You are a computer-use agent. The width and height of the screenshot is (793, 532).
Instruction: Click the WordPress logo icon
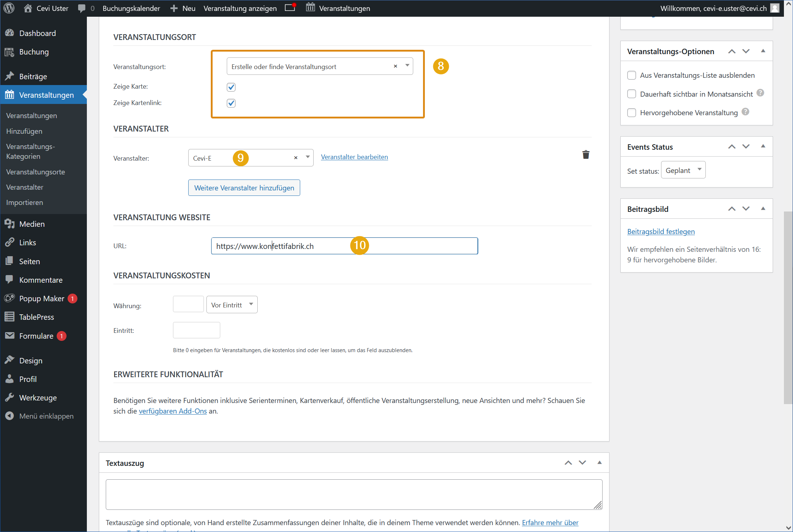(x=9, y=8)
